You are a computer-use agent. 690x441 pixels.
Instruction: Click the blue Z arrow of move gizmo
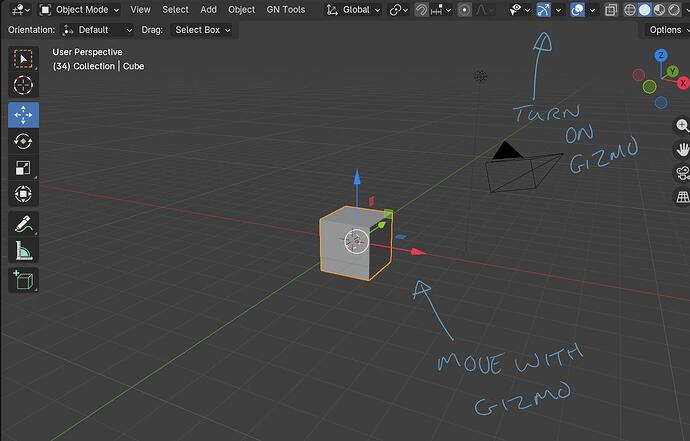tap(357, 177)
